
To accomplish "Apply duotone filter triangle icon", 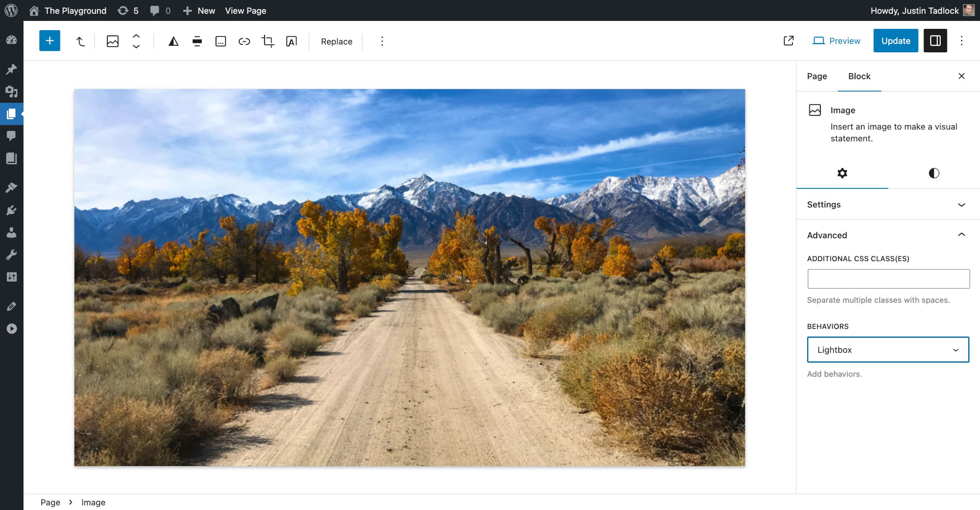I will (174, 41).
